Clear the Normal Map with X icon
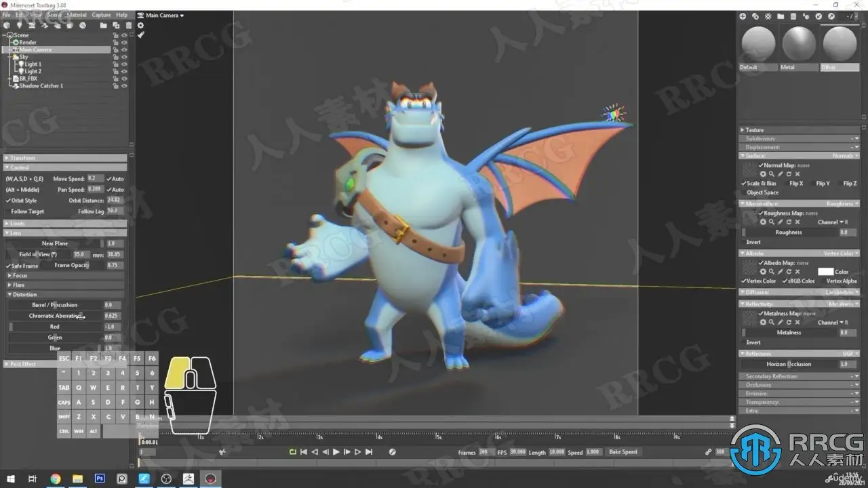868x488 pixels. point(797,174)
